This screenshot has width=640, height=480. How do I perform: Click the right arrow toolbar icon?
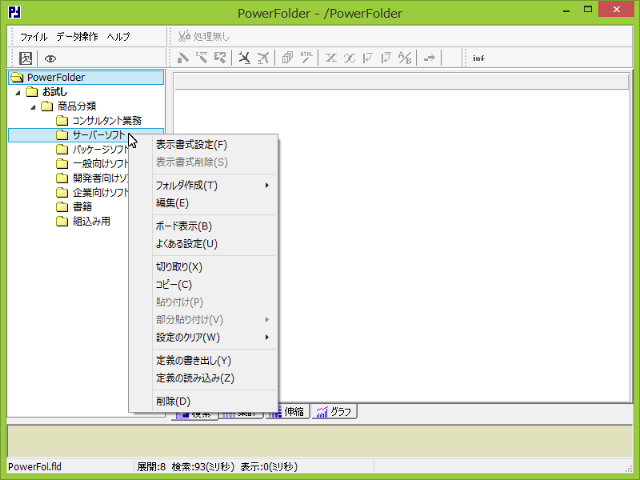pos(429,58)
